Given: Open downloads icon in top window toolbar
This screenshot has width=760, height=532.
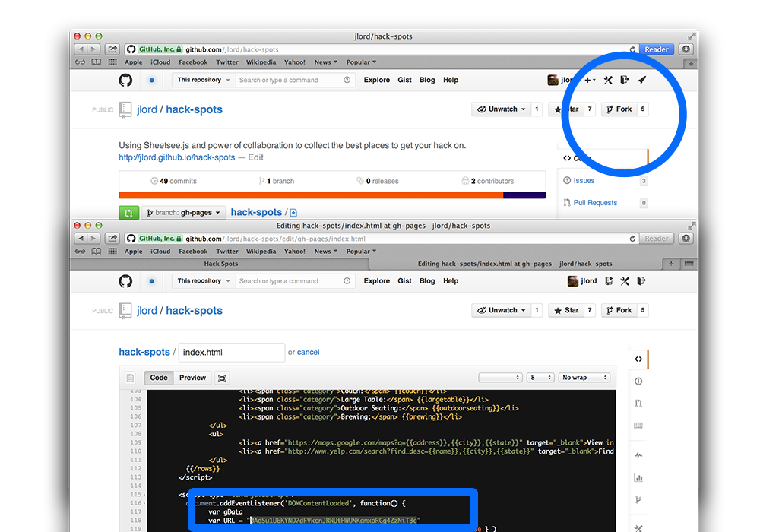Looking at the screenshot, I should 686,49.
